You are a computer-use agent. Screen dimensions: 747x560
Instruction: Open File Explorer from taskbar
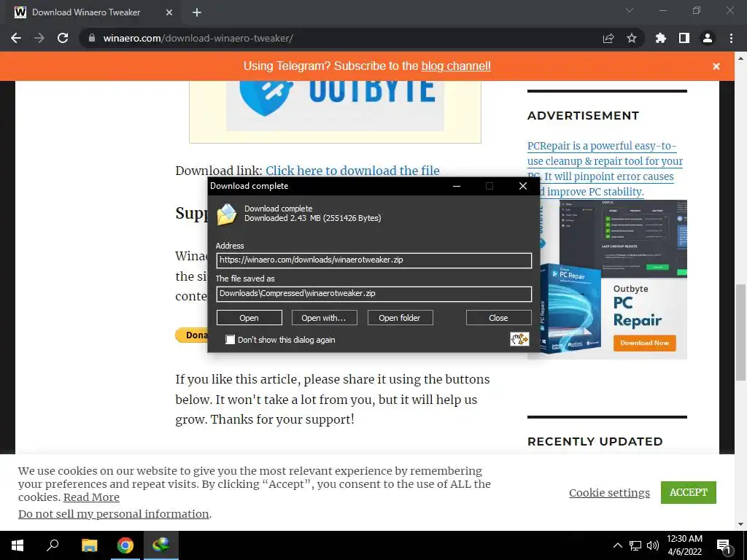pos(89,545)
